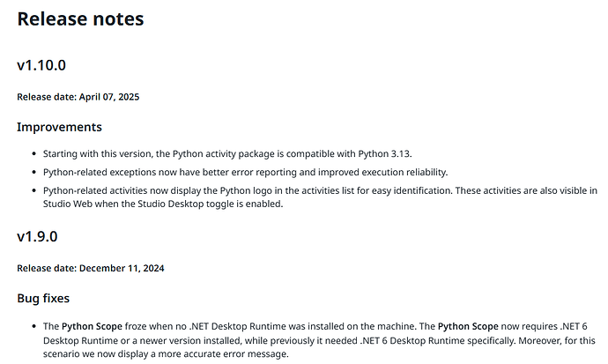Click the bullet marker before the Bug fixes item
The width and height of the screenshot is (608, 364).
[x=33, y=327]
